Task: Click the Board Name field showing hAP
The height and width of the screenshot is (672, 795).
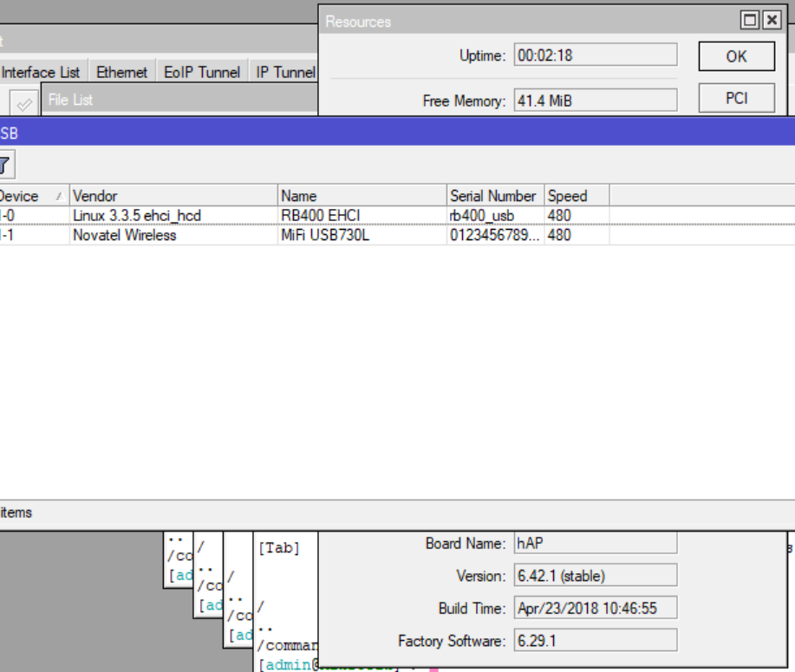Action: 596,543
